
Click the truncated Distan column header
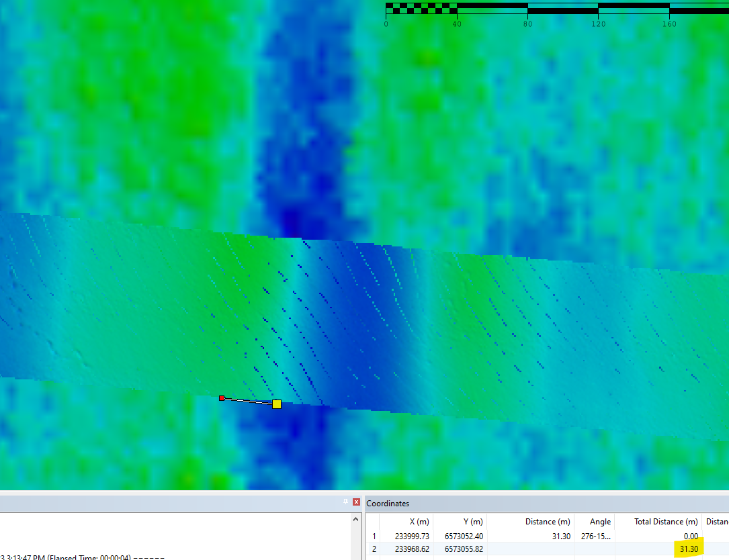717,521
